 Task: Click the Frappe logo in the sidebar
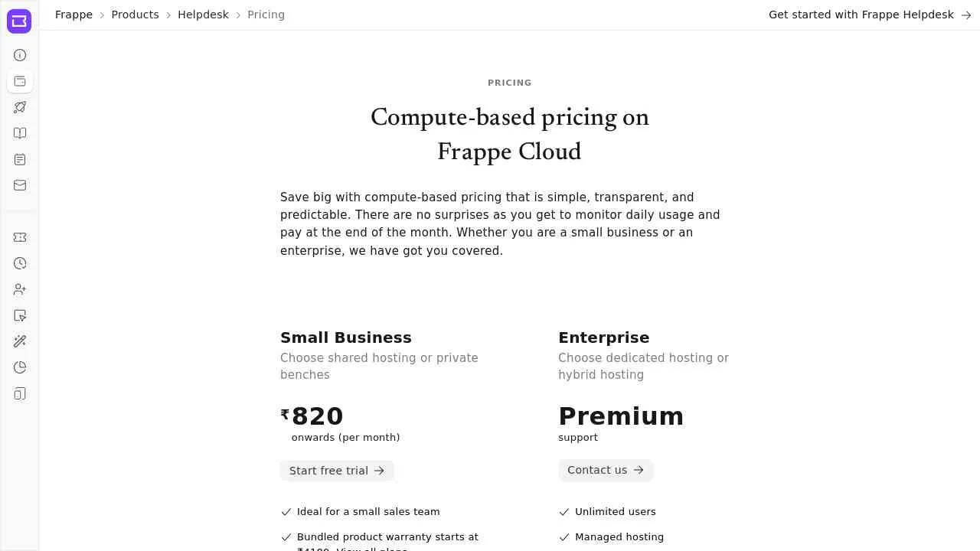tap(19, 21)
